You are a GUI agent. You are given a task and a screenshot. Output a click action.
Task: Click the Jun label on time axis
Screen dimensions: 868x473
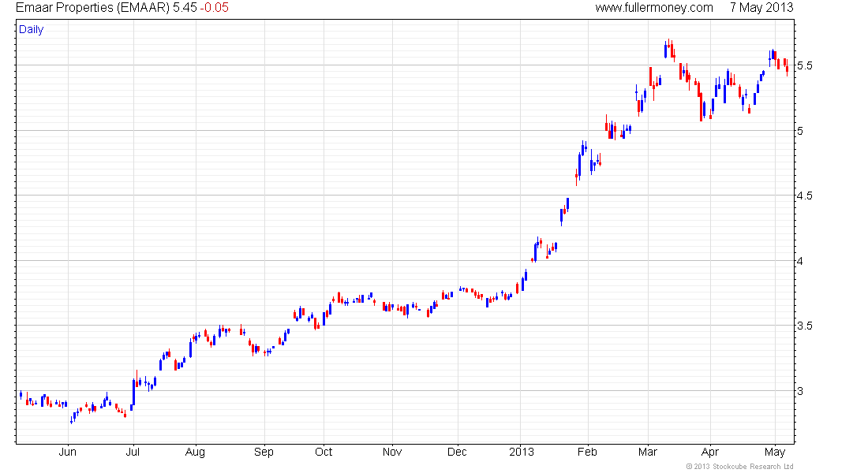click(68, 452)
